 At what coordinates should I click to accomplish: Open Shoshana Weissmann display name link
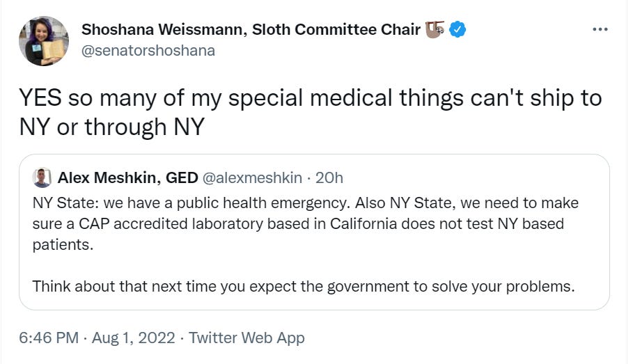[x=251, y=29]
